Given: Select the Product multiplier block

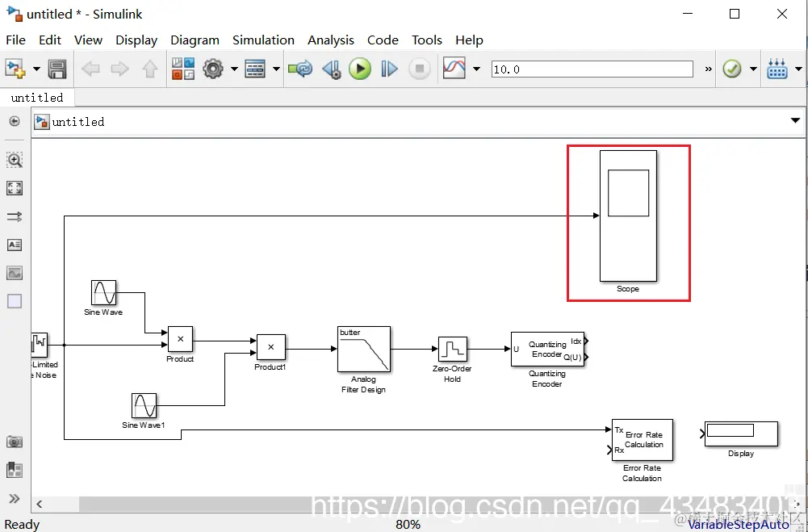Looking at the screenshot, I should pyautogui.click(x=180, y=339).
